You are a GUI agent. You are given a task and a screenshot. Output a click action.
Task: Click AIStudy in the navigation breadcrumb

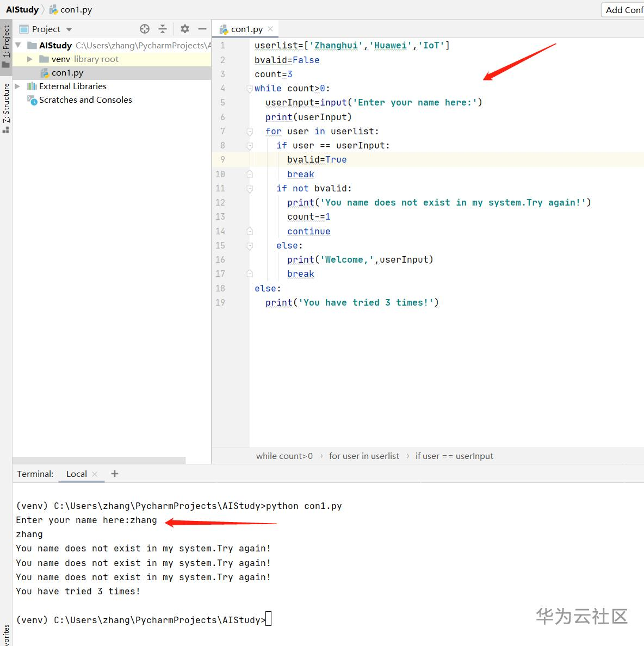(22, 9)
